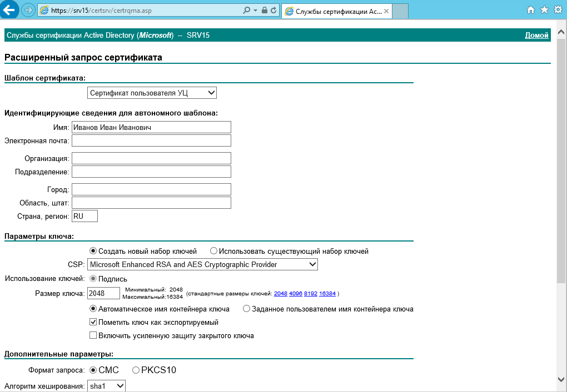Close the 'Службы сертификации' tab
Viewport: 567px width, 392px height.
(x=386, y=11)
